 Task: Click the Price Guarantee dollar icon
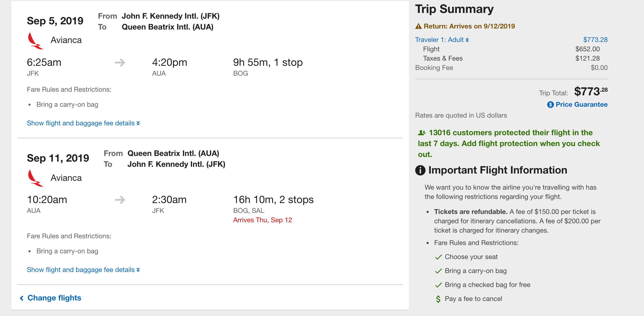coord(550,105)
